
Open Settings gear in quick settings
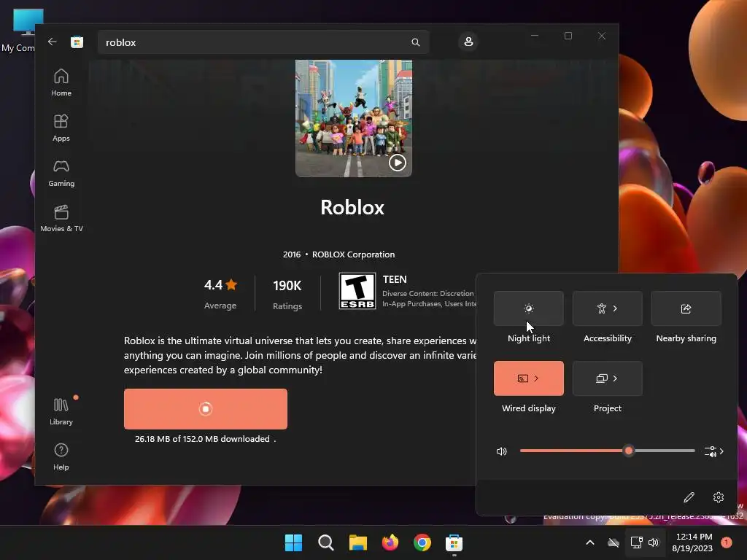point(719,497)
